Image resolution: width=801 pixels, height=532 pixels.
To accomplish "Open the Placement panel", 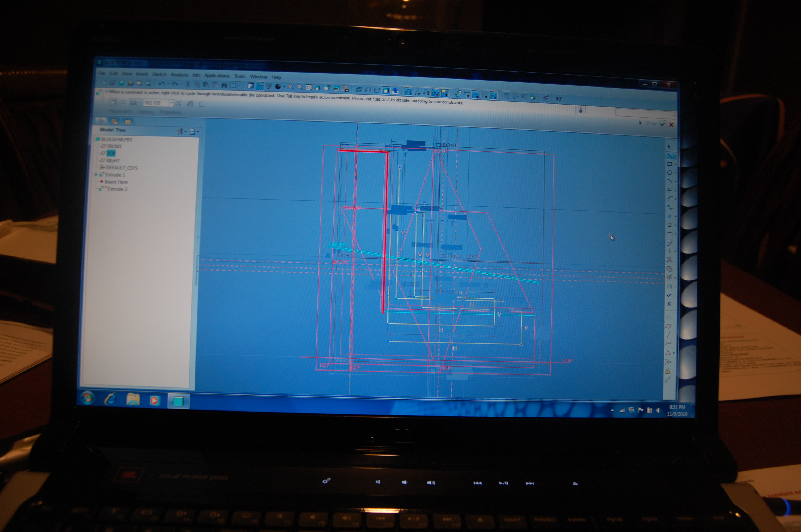I will pos(120,111).
